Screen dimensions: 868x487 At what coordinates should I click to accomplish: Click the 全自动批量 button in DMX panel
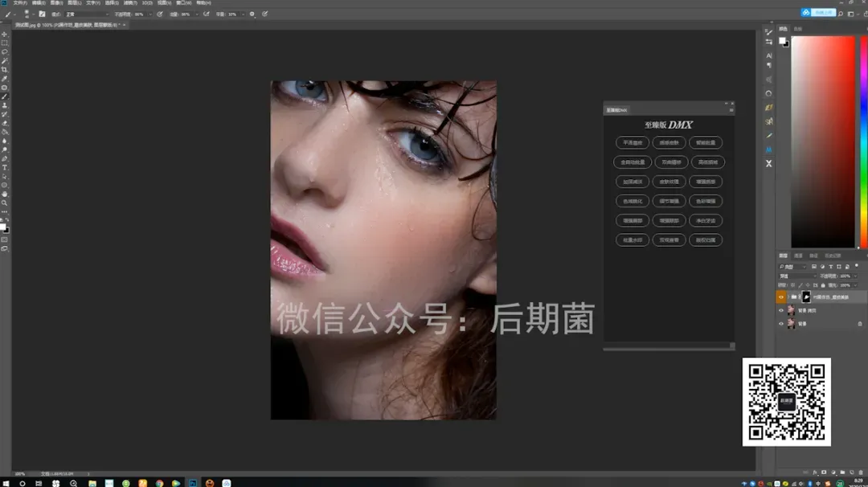point(633,162)
